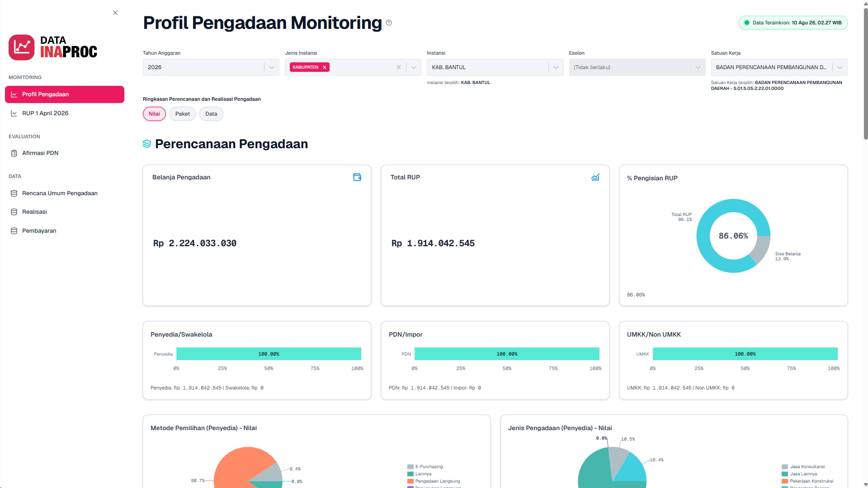Expand the Satuan Kerja dropdown arrow

coord(840,67)
